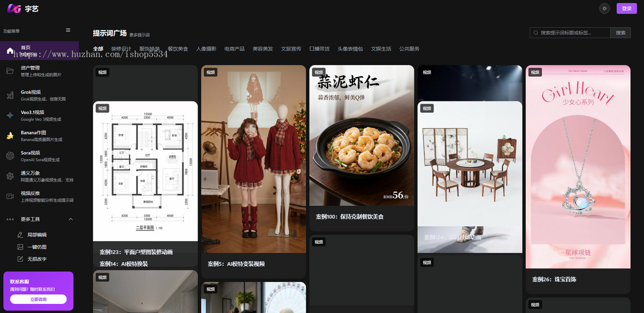Open the 蒜泥虾仁 shrimp dish thumbnail
The height and width of the screenshot is (313, 644).
(362, 136)
